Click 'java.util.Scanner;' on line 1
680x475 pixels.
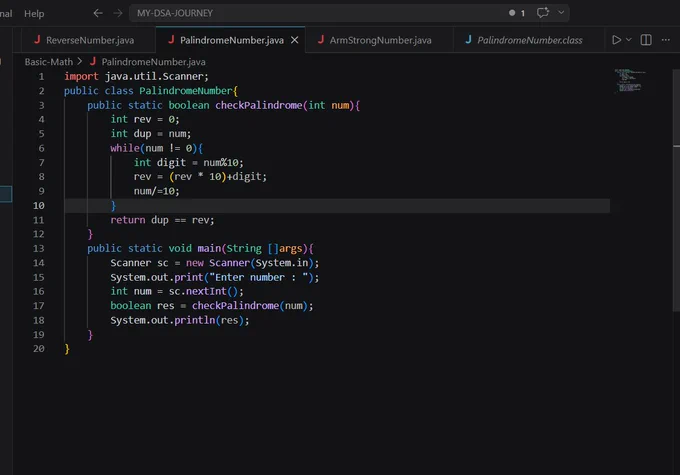pyautogui.click(x=157, y=76)
